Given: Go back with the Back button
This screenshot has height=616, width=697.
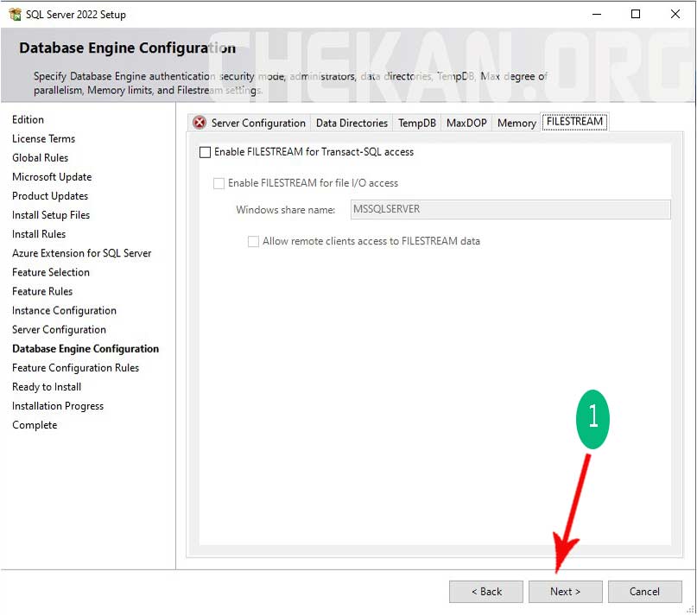Looking at the screenshot, I should coord(486,592).
